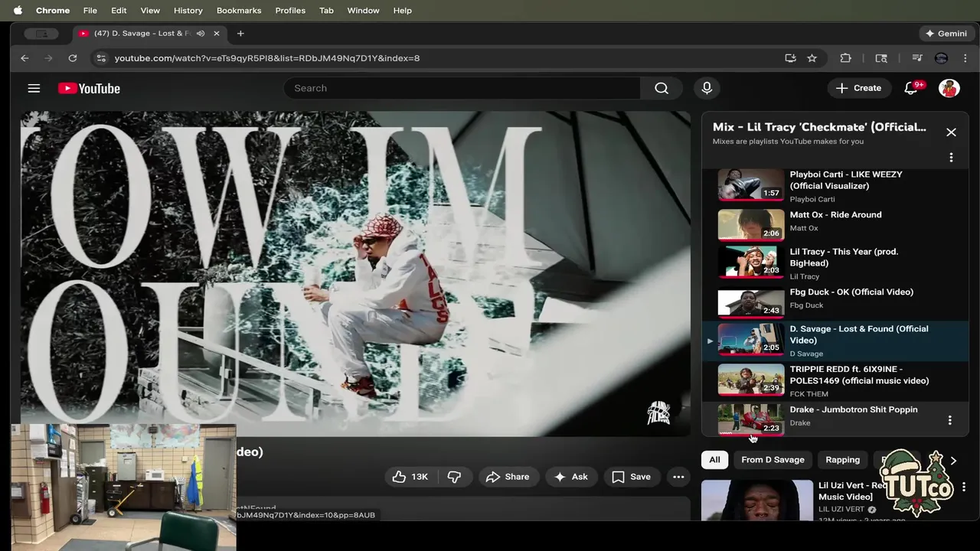Click the address bar URL
Viewport: 980px width, 551px height.
[x=267, y=58]
